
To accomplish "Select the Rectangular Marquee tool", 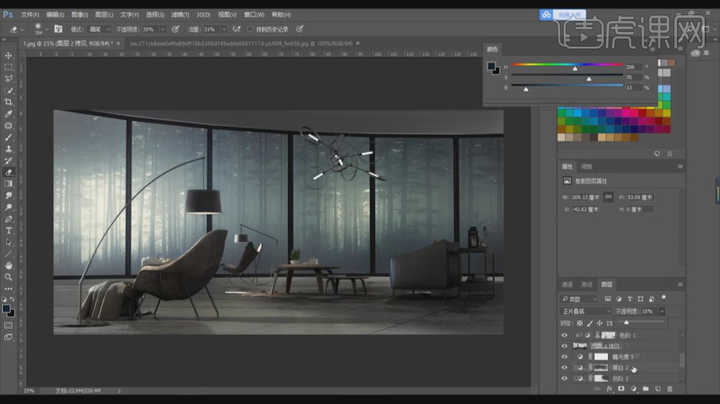I will (8, 67).
